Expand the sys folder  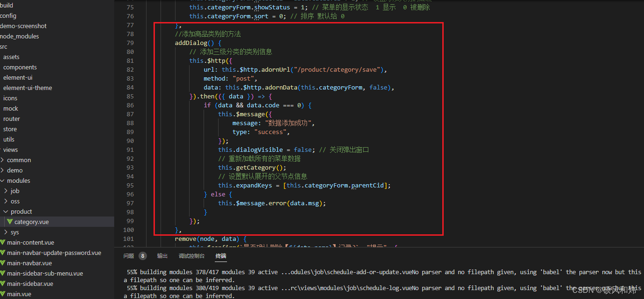[6, 232]
